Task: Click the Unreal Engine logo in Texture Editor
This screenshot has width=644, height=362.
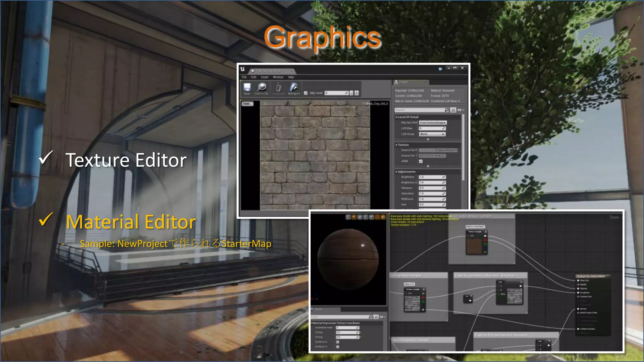Action: pyautogui.click(x=242, y=69)
